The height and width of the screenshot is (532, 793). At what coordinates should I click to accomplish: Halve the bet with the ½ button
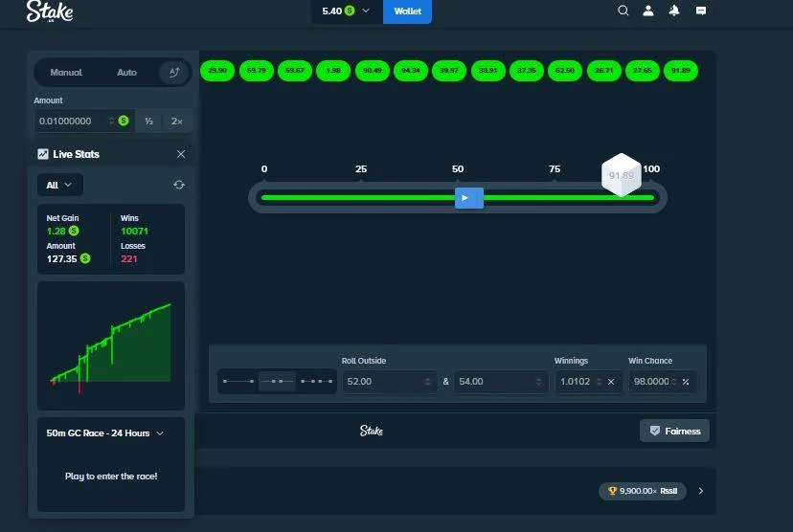148,122
